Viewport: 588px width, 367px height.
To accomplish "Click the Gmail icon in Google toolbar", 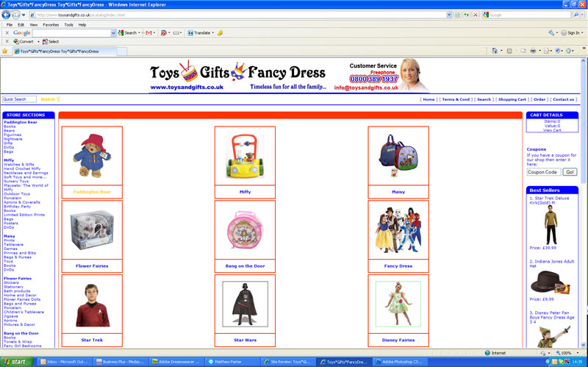I will point(148,32).
